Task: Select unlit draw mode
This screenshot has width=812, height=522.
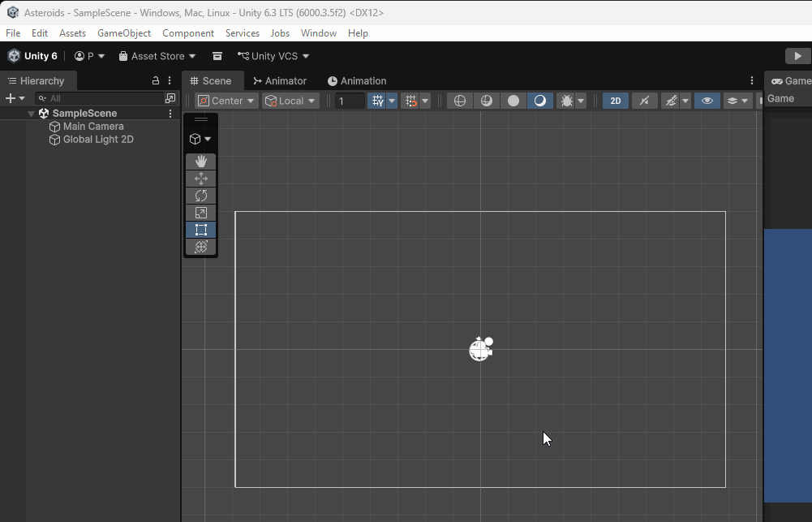Action: coord(513,101)
